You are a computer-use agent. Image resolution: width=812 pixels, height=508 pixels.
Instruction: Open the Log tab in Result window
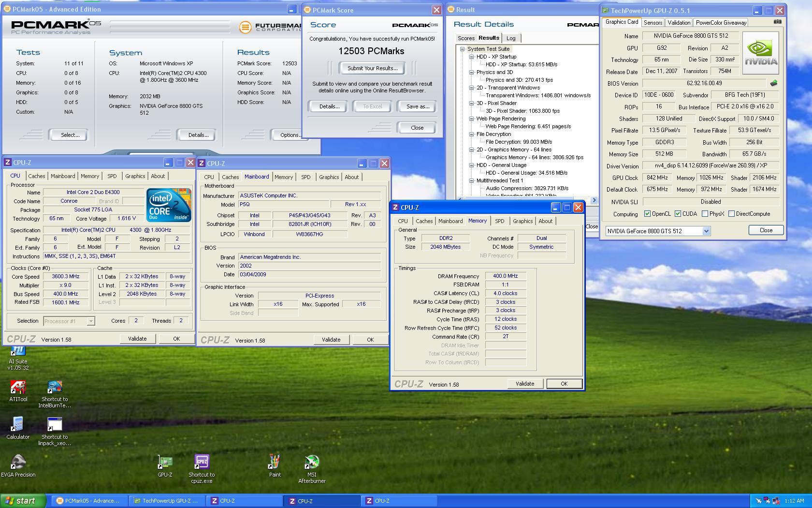(x=511, y=38)
